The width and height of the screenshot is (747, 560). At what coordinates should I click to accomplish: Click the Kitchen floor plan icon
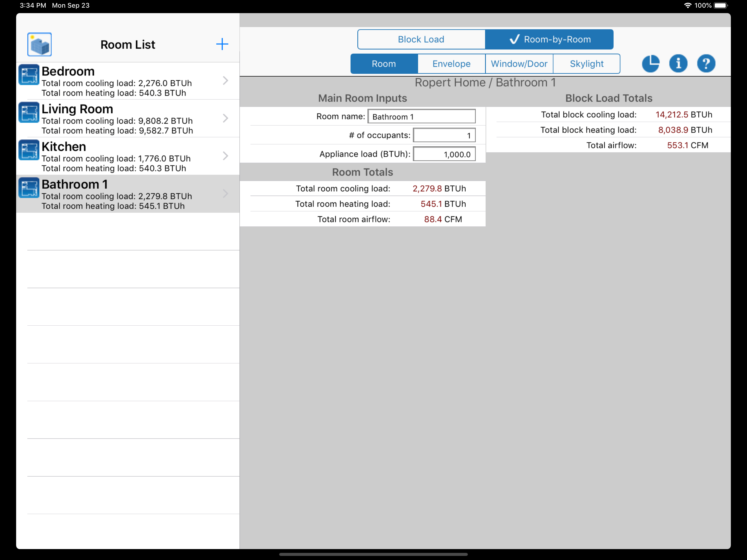pyautogui.click(x=29, y=150)
